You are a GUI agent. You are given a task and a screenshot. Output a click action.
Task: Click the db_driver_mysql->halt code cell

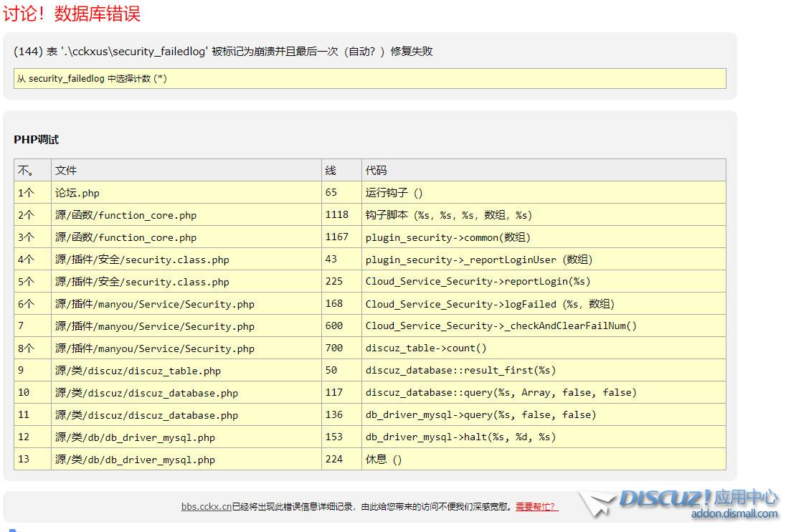coord(460,437)
